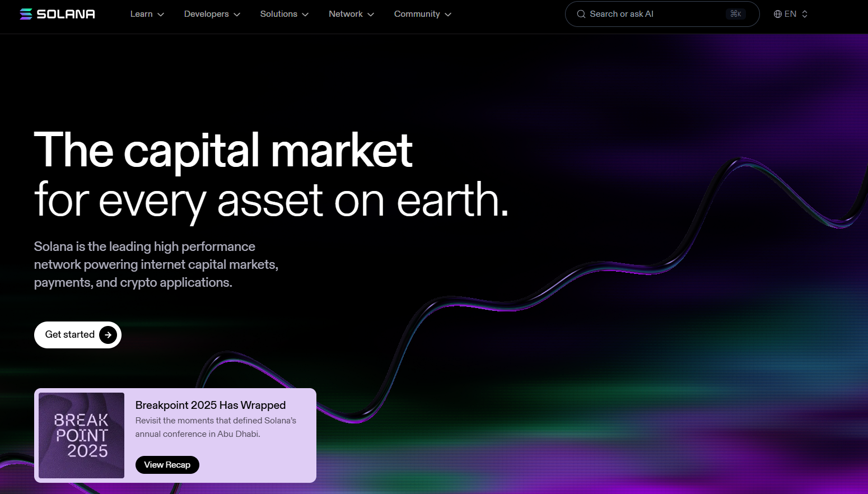Expand the chevron next to Solutions
Viewport: 868px width, 494px height.
305,15
